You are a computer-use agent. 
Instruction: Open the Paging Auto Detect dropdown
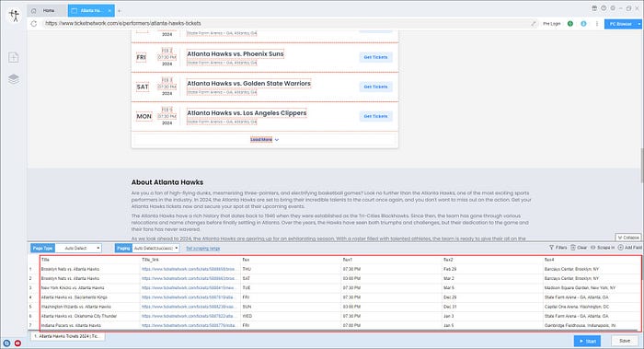[x=156, y=249]
